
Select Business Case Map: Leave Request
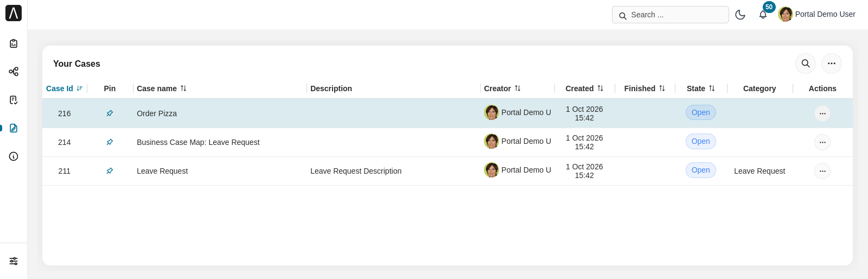pyautogui.click(x=198, y=142)
